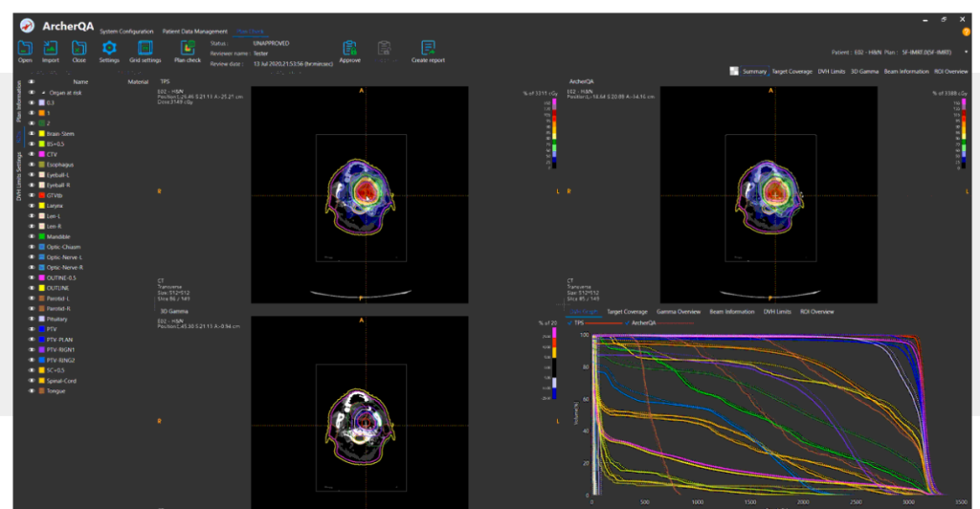Click the PTV-RIGN1 purple color swatch
980x509 pixels.
(42, 350)
